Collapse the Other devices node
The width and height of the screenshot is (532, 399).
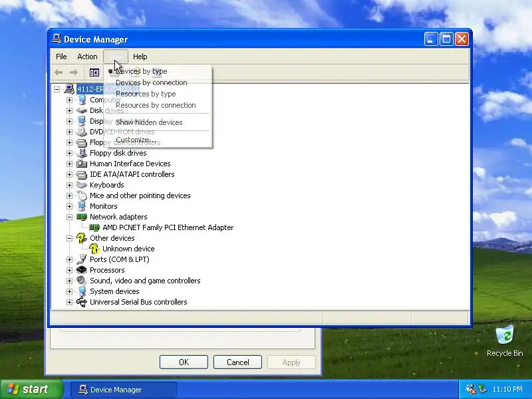coord(70,238)
